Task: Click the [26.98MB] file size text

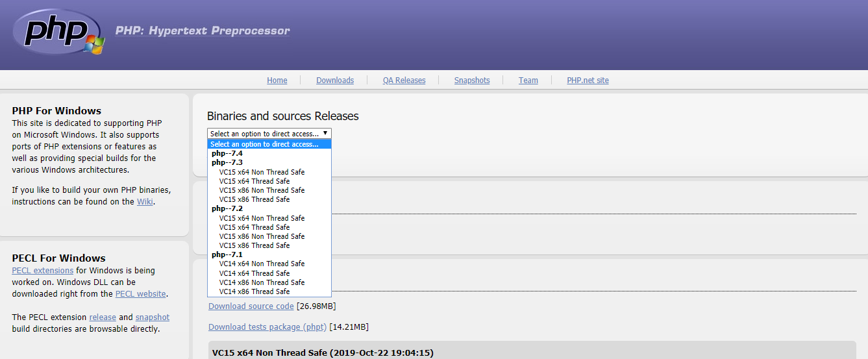Action: pos(316,306)
